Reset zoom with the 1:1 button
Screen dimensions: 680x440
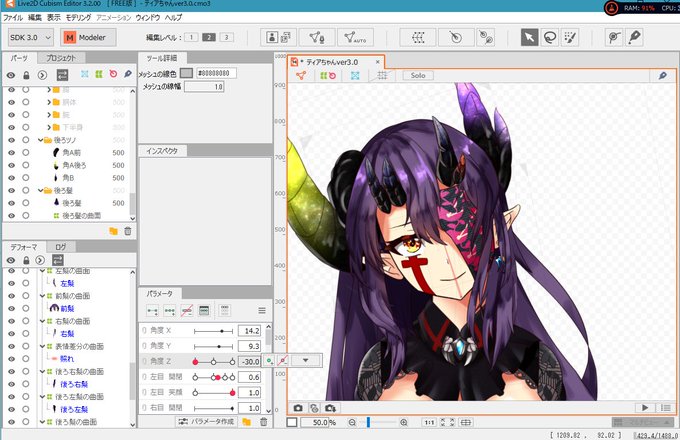click(x=429, y=422)
